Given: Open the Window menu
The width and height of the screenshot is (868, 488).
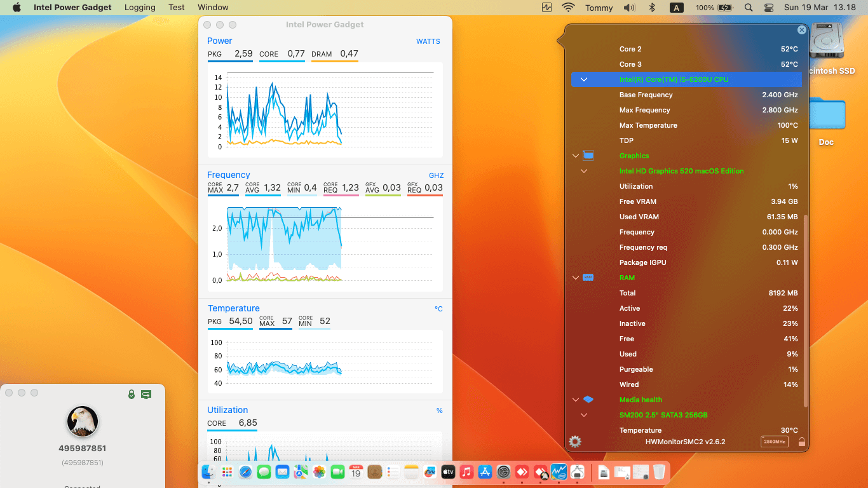Looking at the screenshot, I should (x=213, y=8).
